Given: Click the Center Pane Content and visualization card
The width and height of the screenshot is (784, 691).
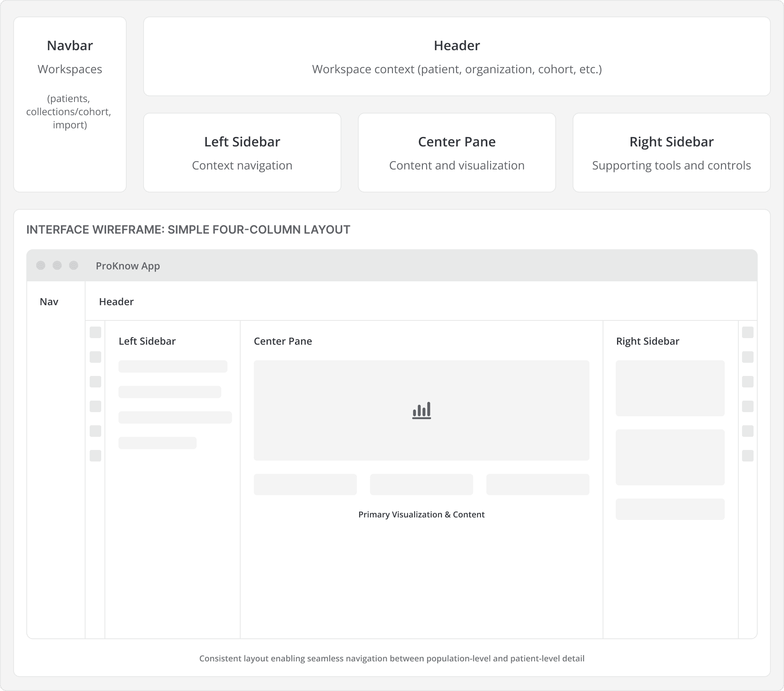Looking at the screenshot, I should pyautogui.click(x=457, y=153).
